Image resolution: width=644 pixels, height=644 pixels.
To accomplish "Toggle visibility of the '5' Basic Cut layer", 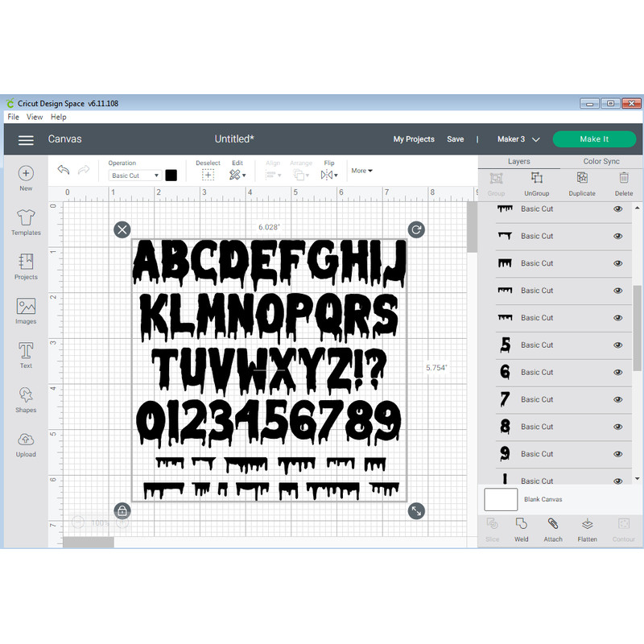I will click(618, 345).
